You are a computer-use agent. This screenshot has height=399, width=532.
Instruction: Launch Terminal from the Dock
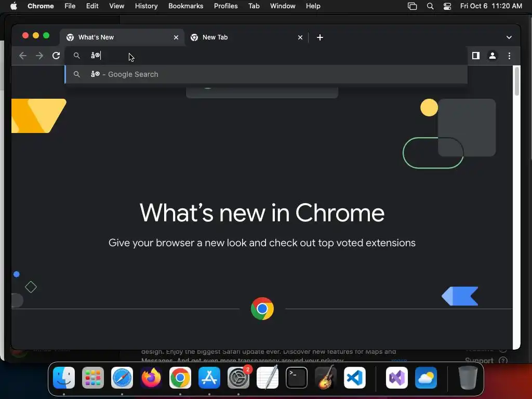(297, 378)
